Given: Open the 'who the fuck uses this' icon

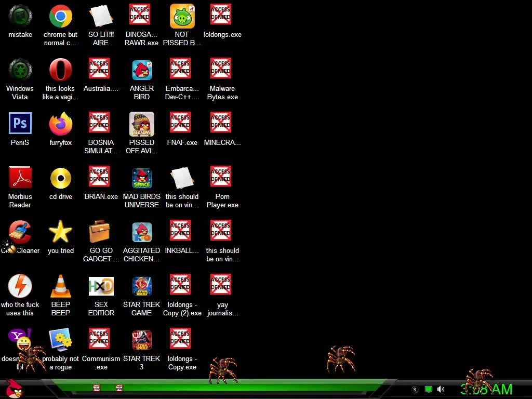Looking at the screenshot, I should point(20,286).
